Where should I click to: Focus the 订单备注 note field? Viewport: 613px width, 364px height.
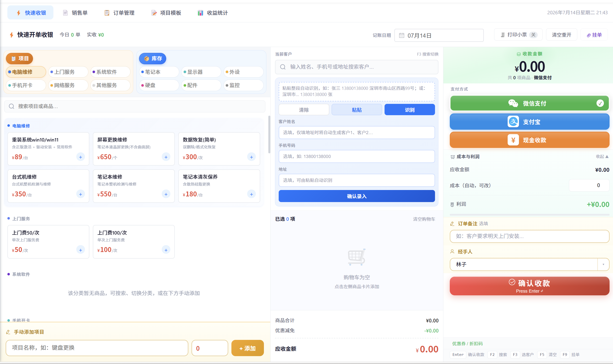(x=530, y=236)
